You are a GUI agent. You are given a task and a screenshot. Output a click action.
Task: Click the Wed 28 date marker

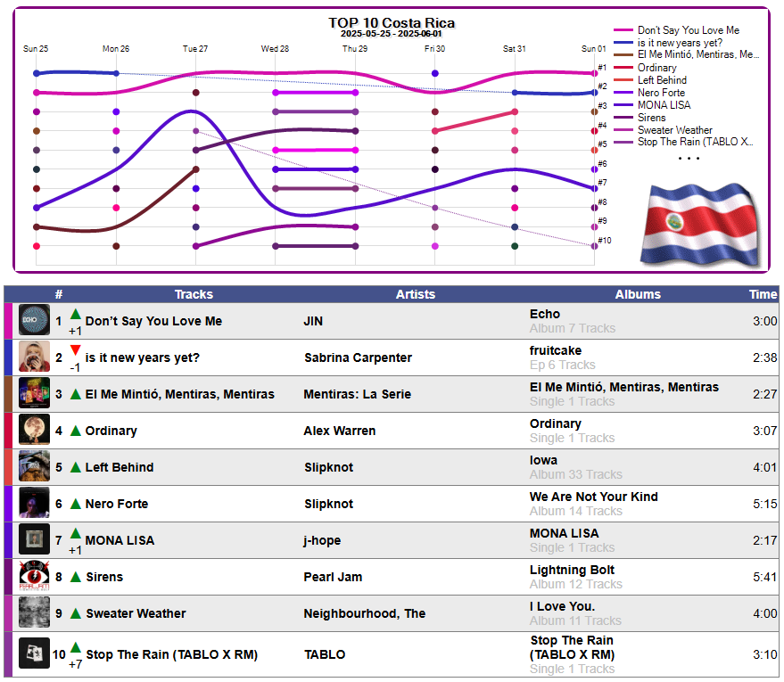[275, 49]
